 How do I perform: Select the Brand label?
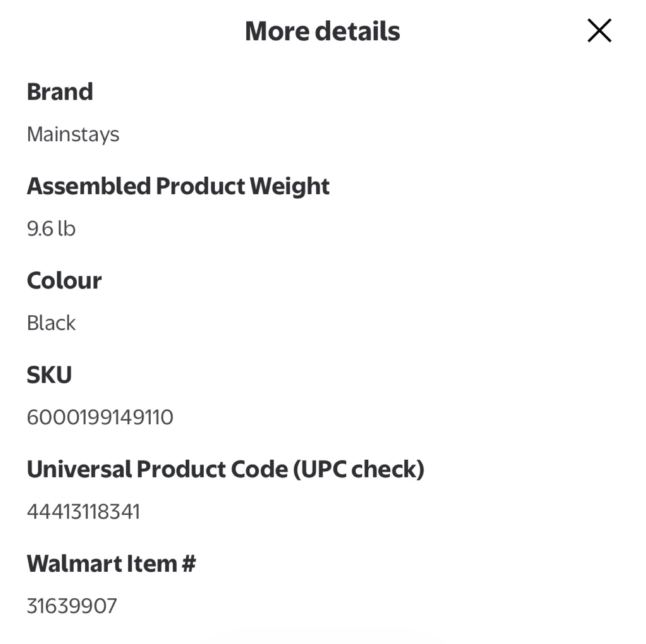[x=60, y=92]
